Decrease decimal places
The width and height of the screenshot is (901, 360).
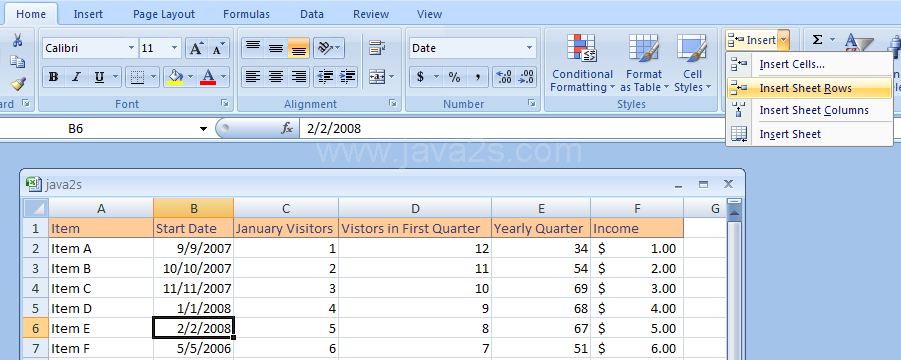pos(526,77)
